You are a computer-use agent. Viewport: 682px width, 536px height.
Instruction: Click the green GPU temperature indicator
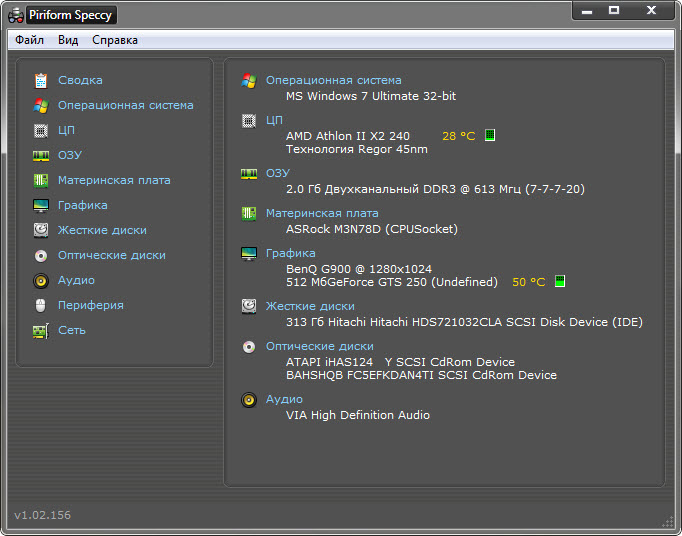560,282
